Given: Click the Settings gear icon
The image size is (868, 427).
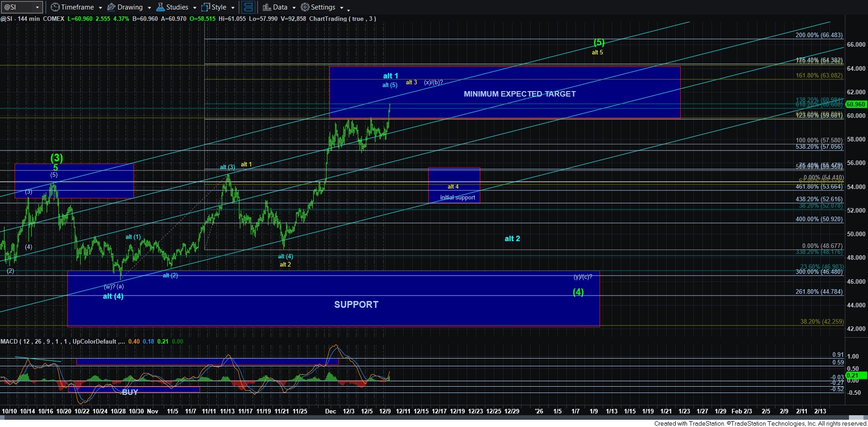Looking at the screenshot, I should click(x=305, y=7).
